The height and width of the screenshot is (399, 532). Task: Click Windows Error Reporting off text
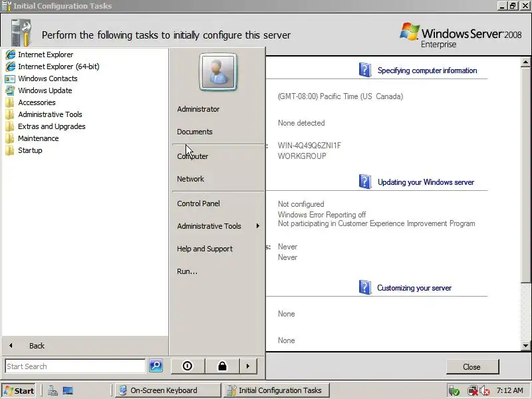(322, 215)
